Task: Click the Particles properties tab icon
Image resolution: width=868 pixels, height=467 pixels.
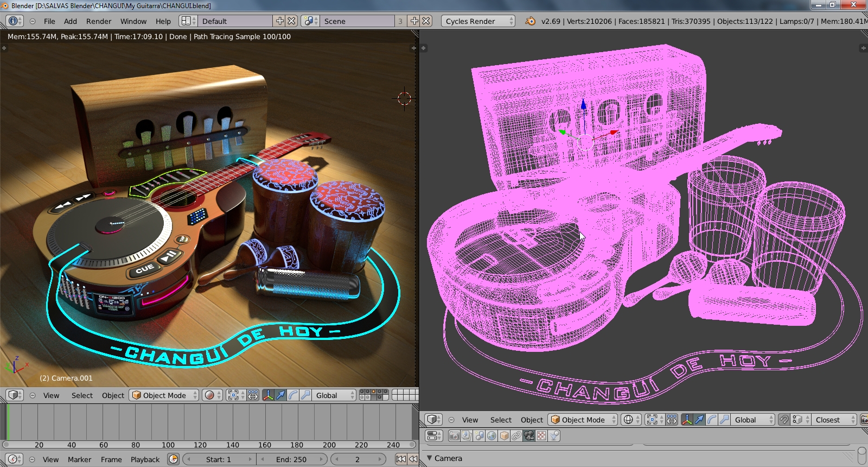Action: click(554, 436)
